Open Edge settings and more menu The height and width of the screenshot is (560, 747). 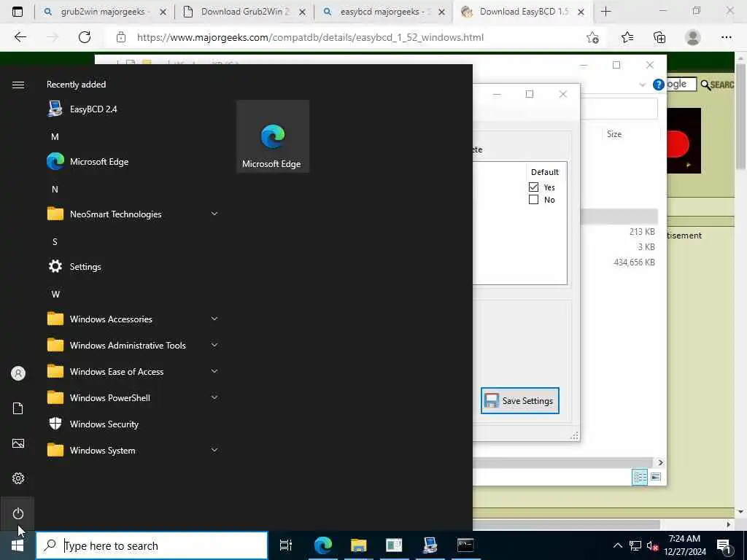pos(726,37)
